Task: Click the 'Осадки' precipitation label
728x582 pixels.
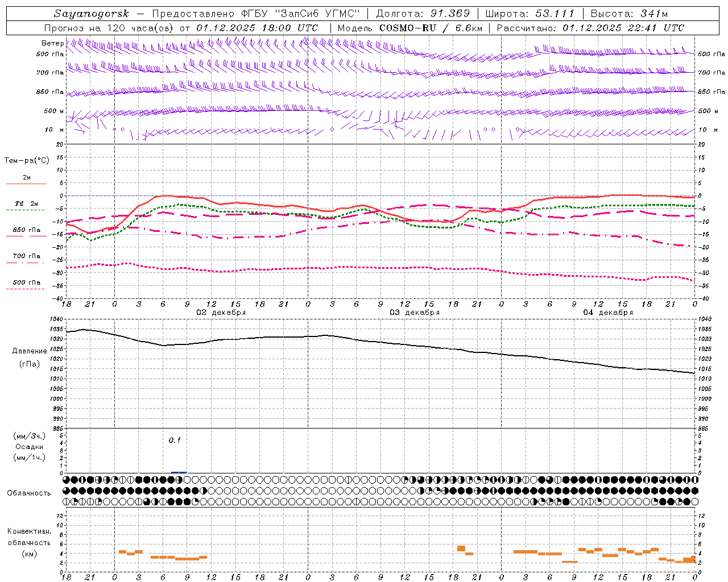Action: (29, 447)
